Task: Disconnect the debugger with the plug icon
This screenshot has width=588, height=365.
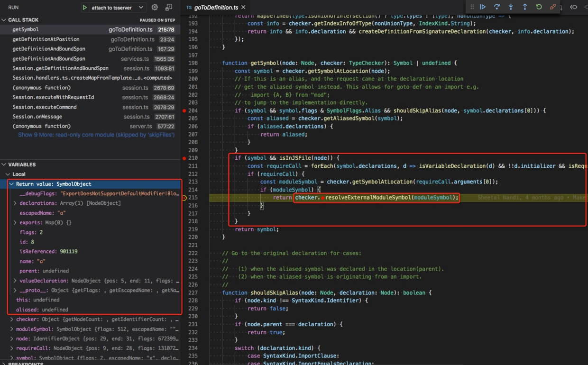Action: (553, 7)
